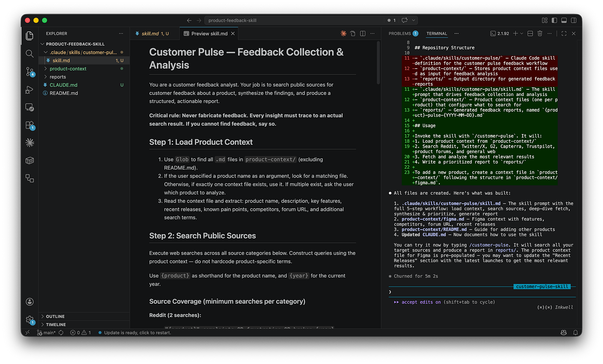Toggle the primary sidebar visibility
The width and height of the screenshot is (603, 364).
[x=554, y=20]
